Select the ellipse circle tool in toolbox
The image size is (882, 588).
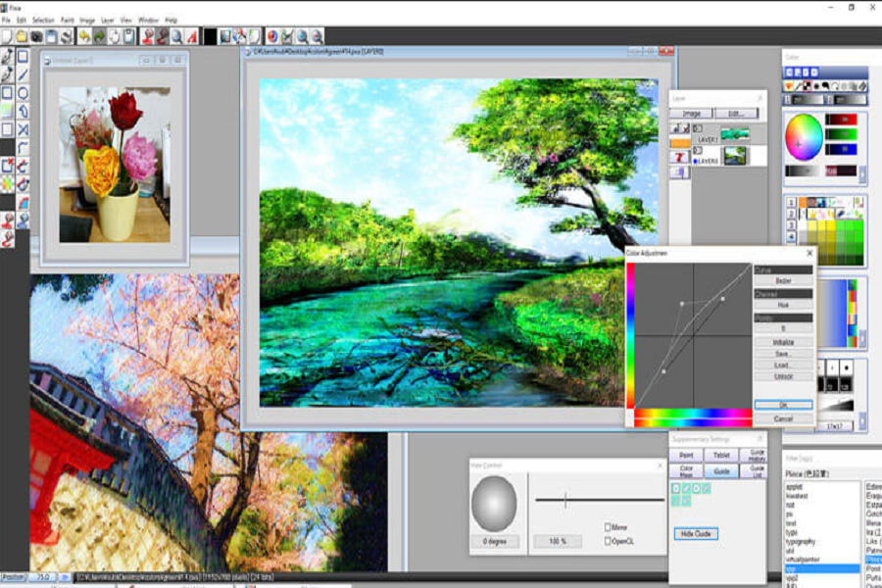coord(23,93)
